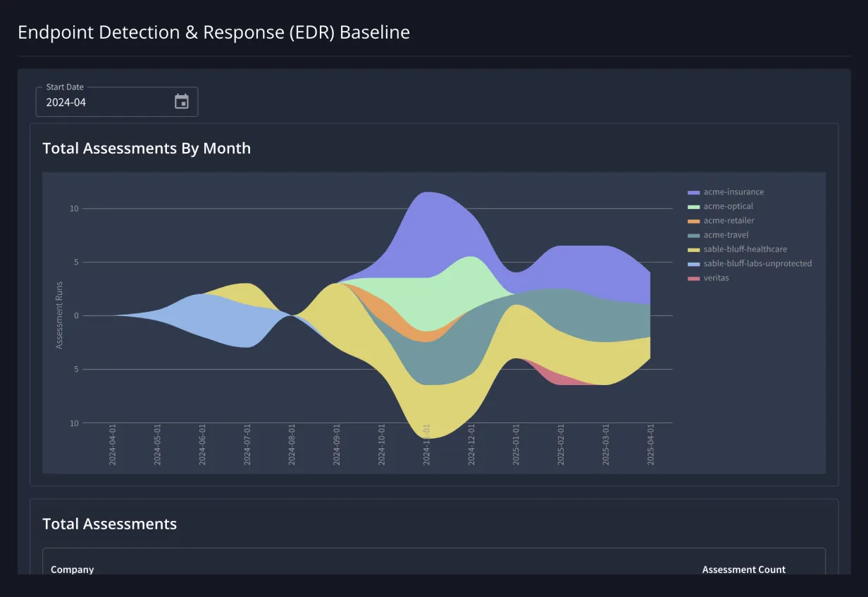Hide sable-bluff-healthcare series via legend label
The width and height of the screenshot is (868, 597).
point(745,249)
